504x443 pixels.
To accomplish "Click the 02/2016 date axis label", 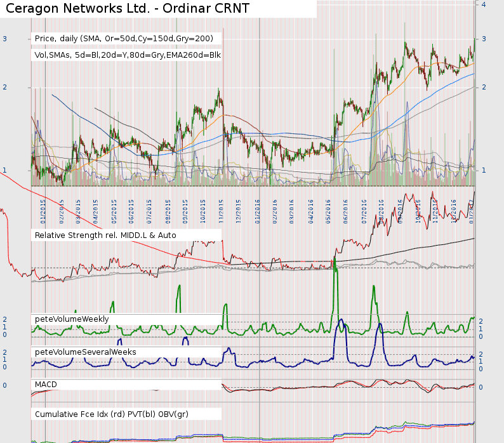I will tap(275, 211).
